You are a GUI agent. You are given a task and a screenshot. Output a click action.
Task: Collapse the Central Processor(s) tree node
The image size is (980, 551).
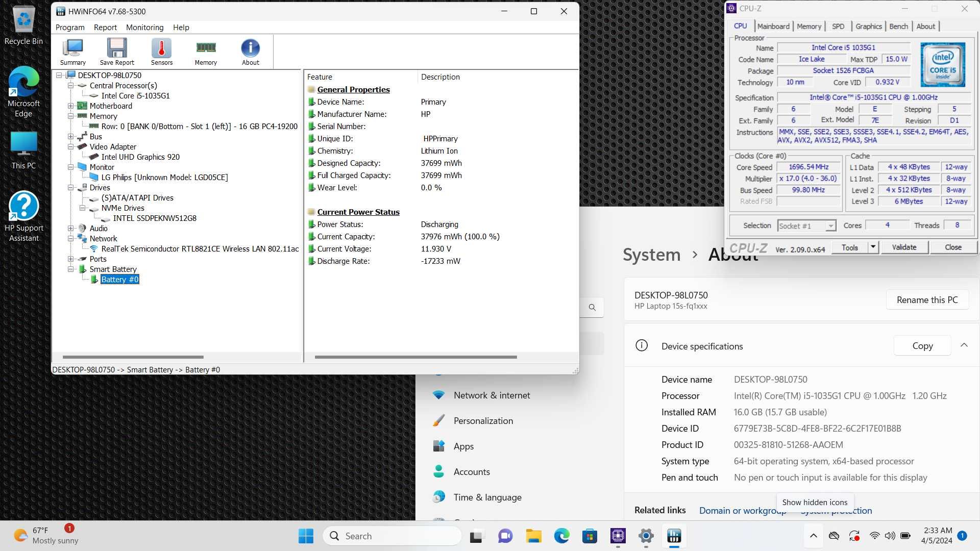[71, 85]
